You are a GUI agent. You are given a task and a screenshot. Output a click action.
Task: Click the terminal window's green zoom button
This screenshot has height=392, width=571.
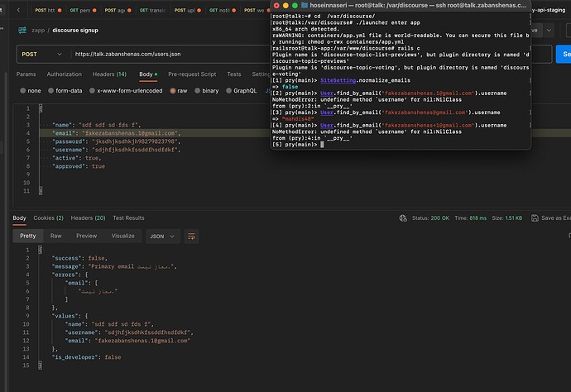click(295, 6)
